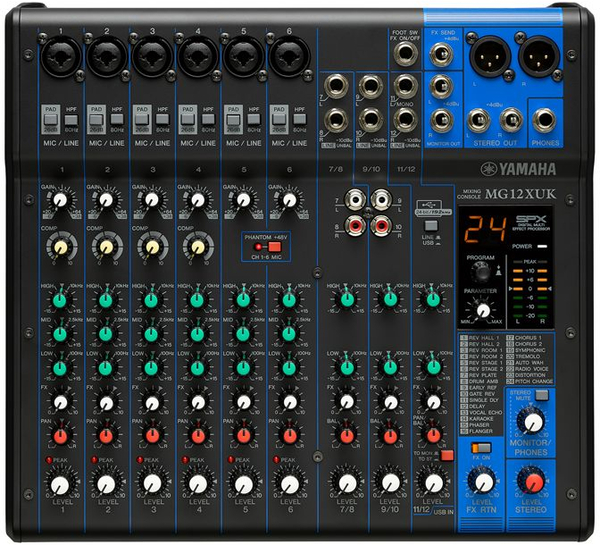The width and height of the screenshot is (600, 545).
Task: Click the STEREO OUT left XLR connector
Action: pos(489,57)
